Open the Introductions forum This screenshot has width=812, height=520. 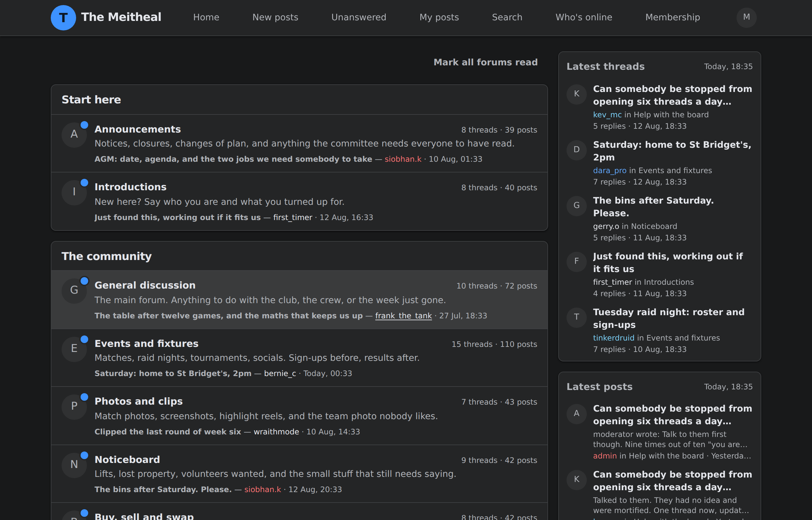coord(130,187)
